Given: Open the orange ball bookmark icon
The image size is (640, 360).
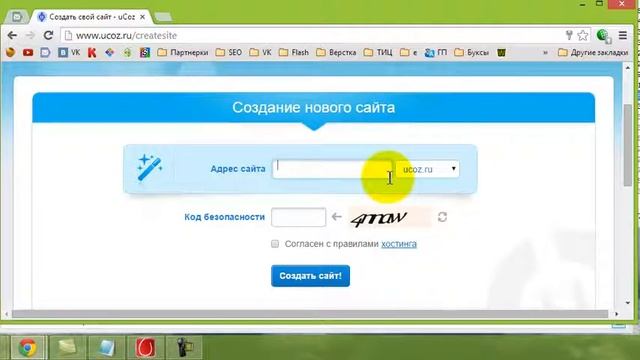Looking at the screenshot, I should pyautogui.click(x=11, y=52).
